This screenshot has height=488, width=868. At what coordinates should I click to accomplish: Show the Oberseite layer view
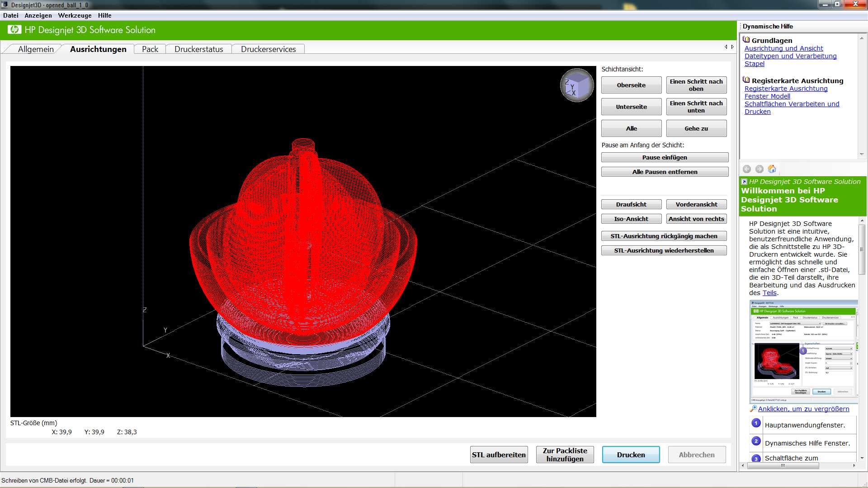pyautogui.click(x=632, y=85)
